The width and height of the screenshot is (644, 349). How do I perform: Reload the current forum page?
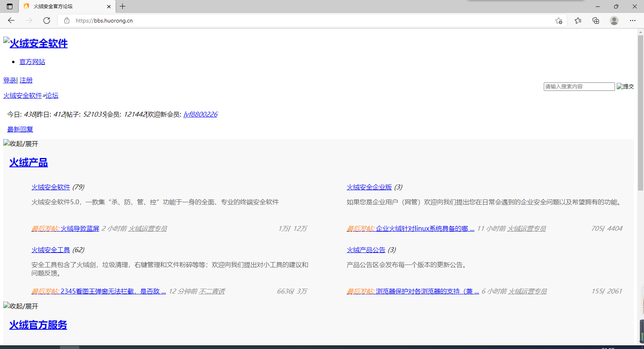47,21
